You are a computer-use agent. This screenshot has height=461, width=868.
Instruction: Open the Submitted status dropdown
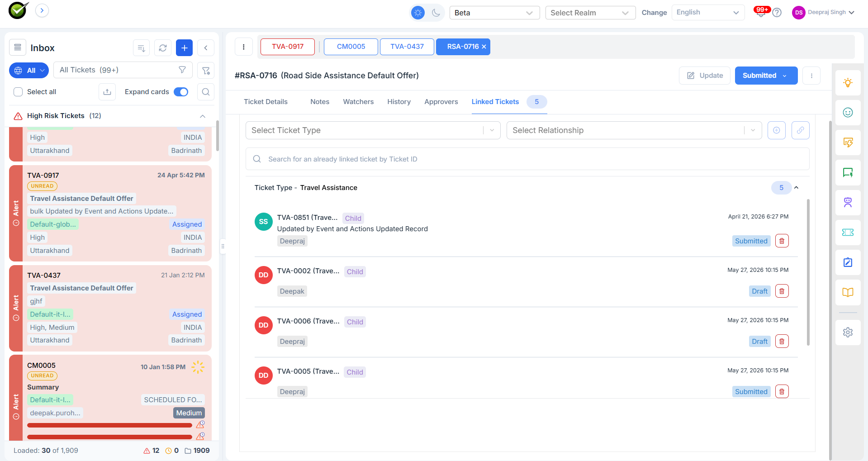pos(766,76)
